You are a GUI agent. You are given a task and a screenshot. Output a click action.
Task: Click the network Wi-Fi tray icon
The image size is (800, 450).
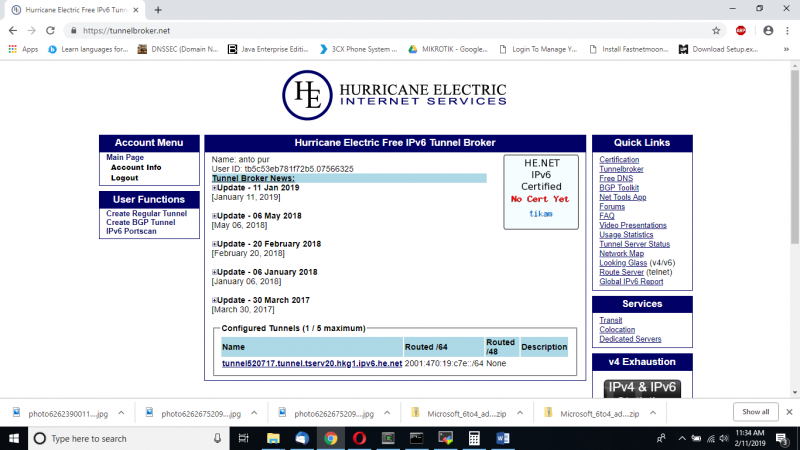click(x=711, y=438)
